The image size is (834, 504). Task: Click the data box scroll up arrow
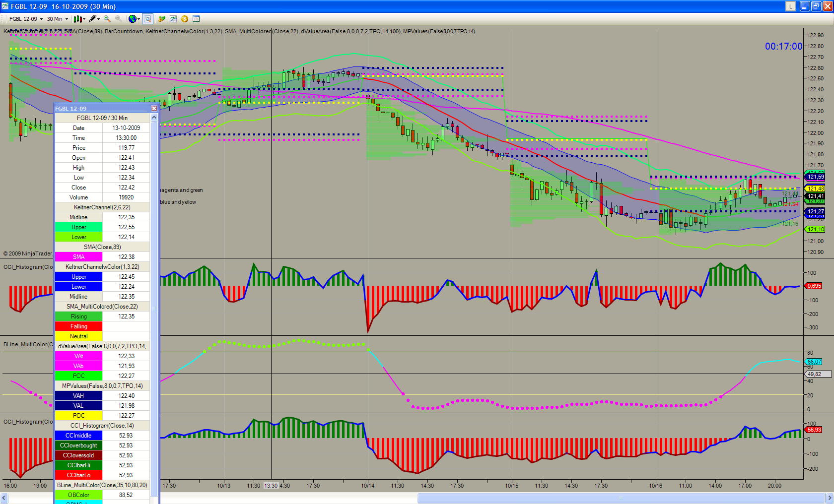coord(154,118)
